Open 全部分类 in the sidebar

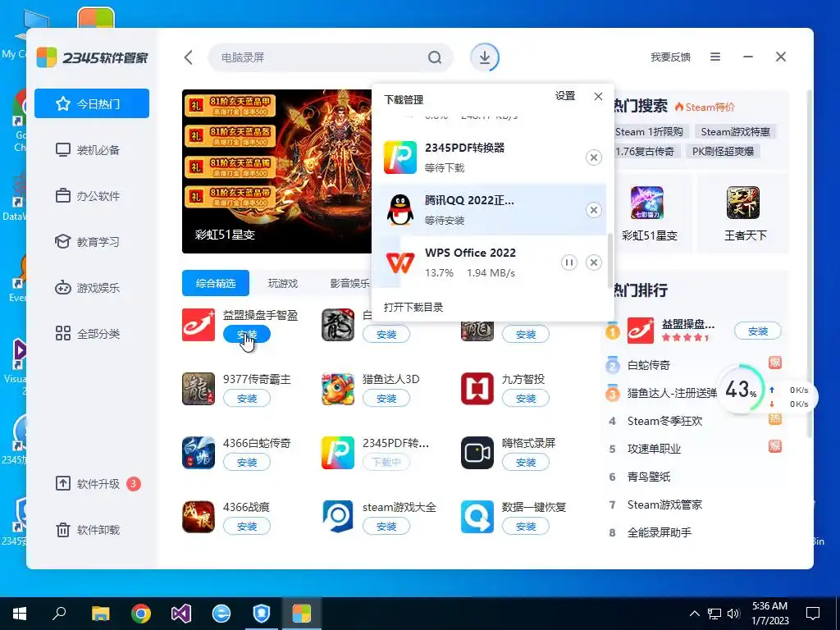click(92, 334)
